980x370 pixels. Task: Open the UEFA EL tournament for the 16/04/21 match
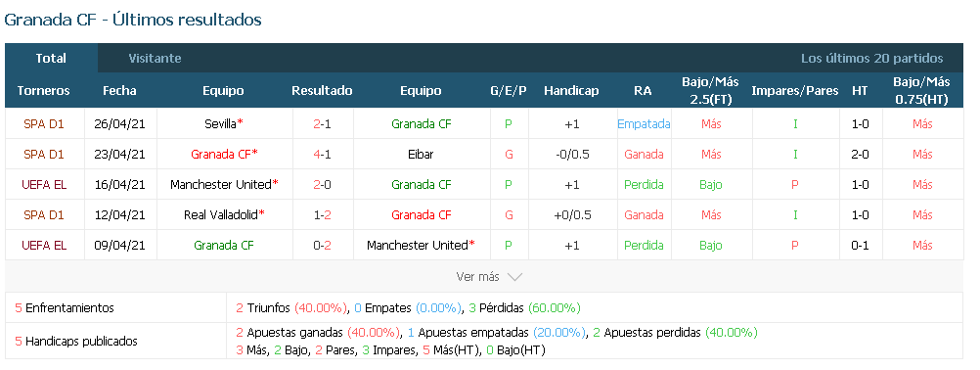[x=44, y=184]
